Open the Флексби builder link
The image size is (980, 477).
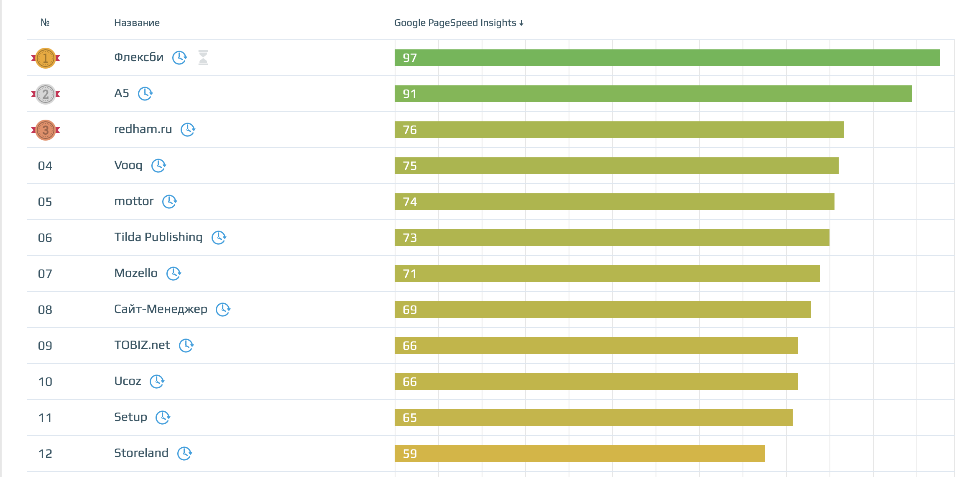(x=139, y=57)
